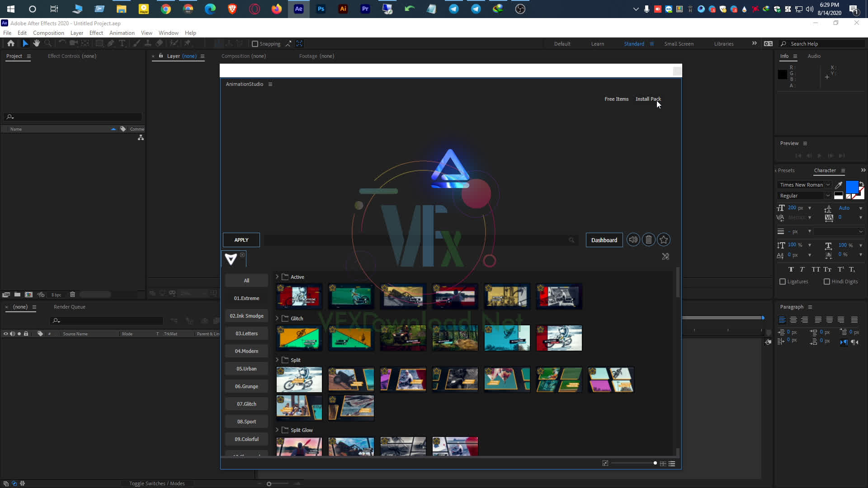
Task: Open the Composition menu
Action: pyautogui.click(x=48, y=33)
